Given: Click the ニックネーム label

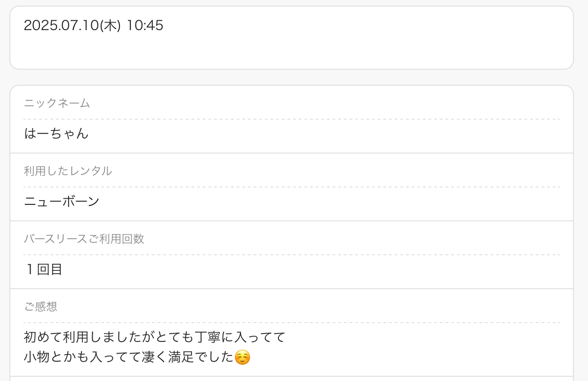Looking at the screenshot, I should pyautogui.click(x=57, y=103).
